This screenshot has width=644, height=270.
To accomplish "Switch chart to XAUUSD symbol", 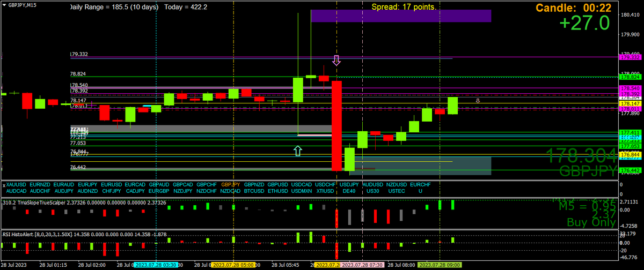I will click(16, 184).
